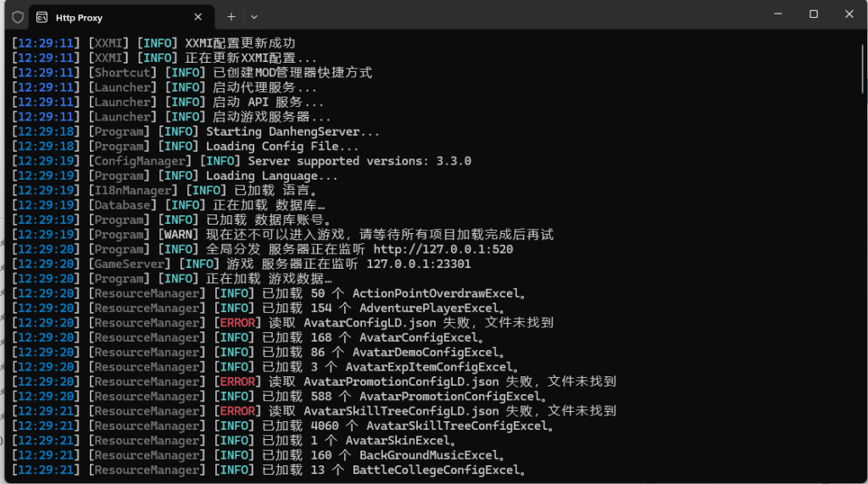Click the [ConfigManager] source label
This screenshot has width=868, height=484.
pos(141,161)
